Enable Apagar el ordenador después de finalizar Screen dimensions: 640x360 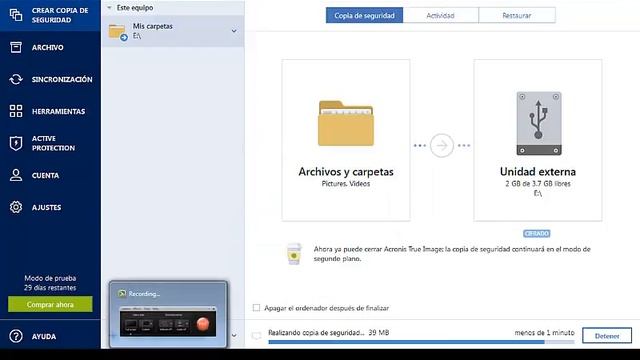(256, 308)
